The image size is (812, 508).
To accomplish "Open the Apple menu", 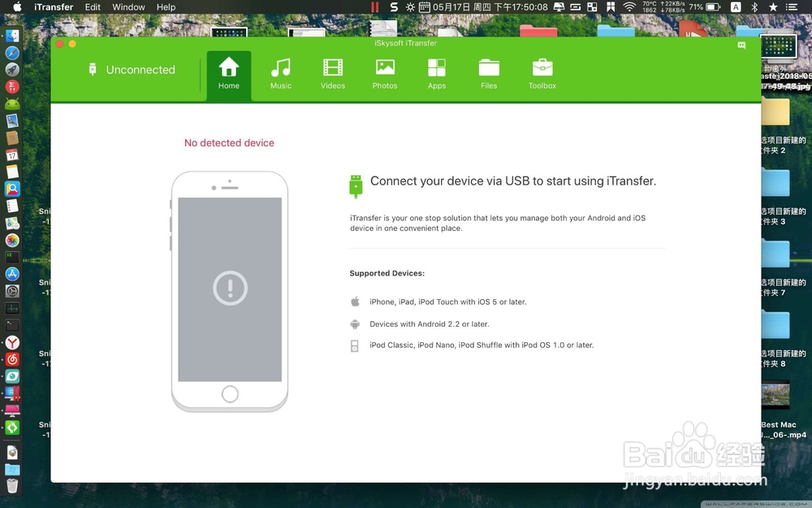I will (x=17, y=7).
